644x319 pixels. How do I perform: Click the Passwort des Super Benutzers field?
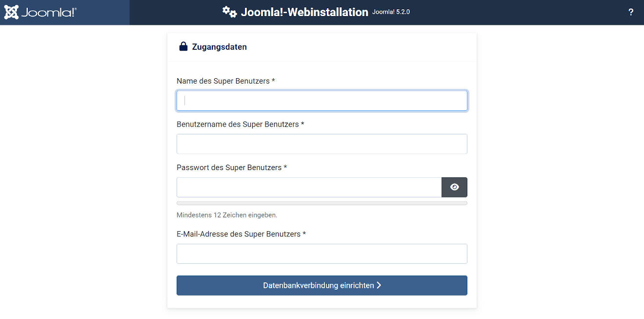pyautogui.click(x=309, y=187)
